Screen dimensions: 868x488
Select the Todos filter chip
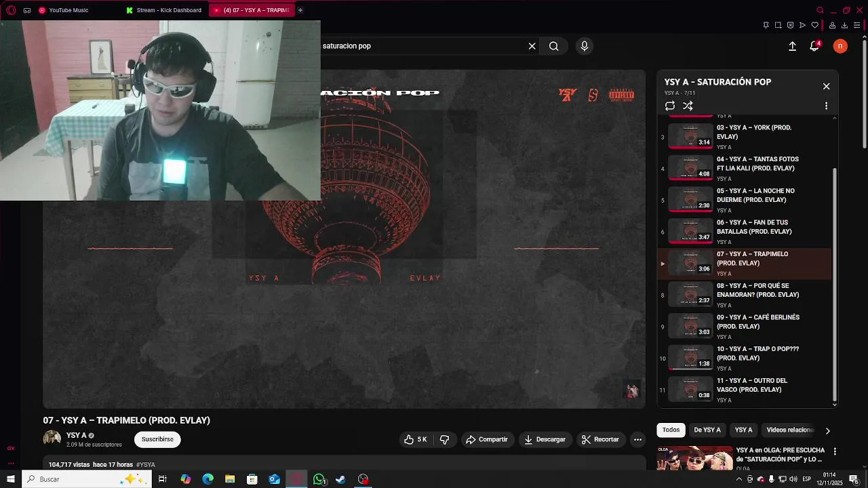coord(671,430)
